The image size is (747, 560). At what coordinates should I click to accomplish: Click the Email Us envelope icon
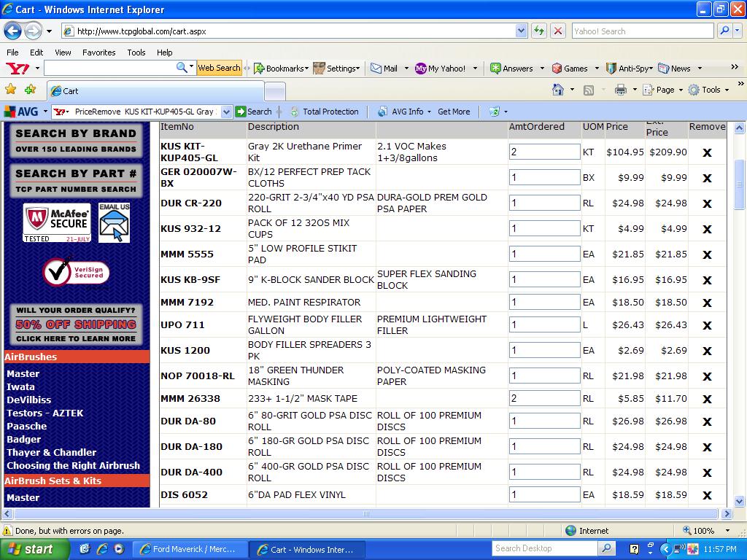(115, 222)
